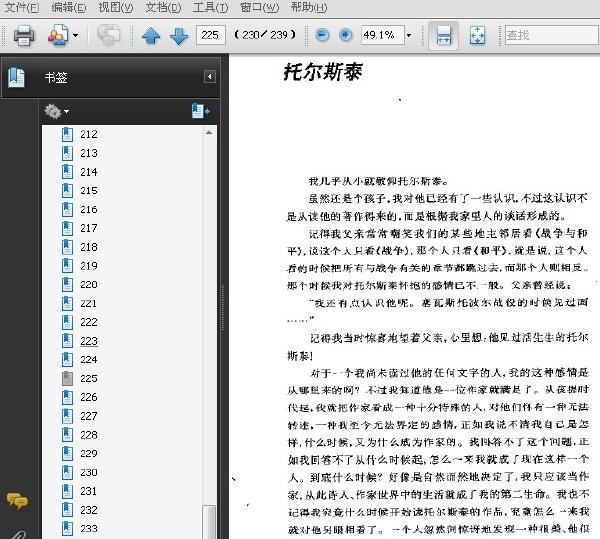Open the 文档(D) menu

pyautogui.click(x=163, y=7)
